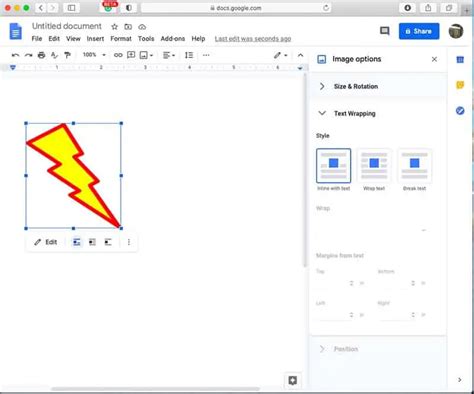Screen dimensions: 474x394
Task: Close the Image options panel
Action: point(434,59)
